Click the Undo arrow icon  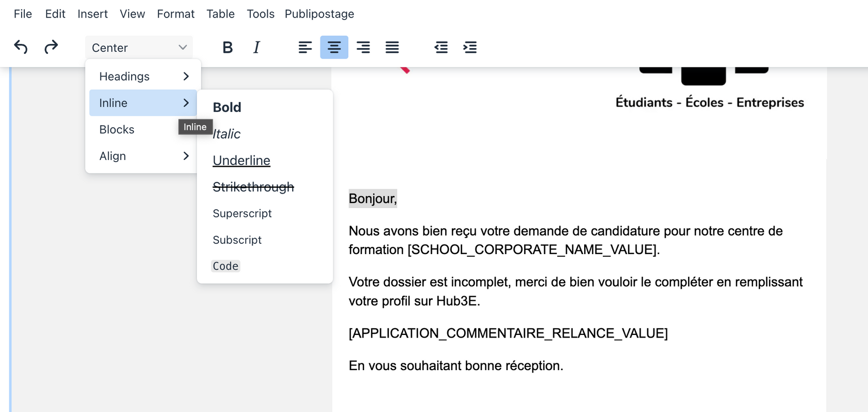[21, 47]
